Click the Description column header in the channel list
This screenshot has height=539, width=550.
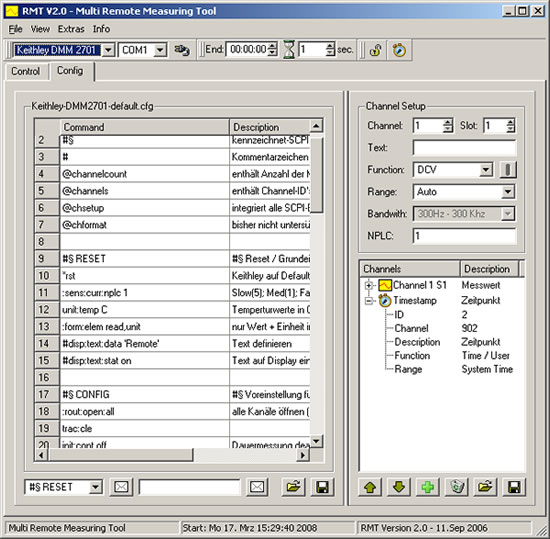click(489, 269)
